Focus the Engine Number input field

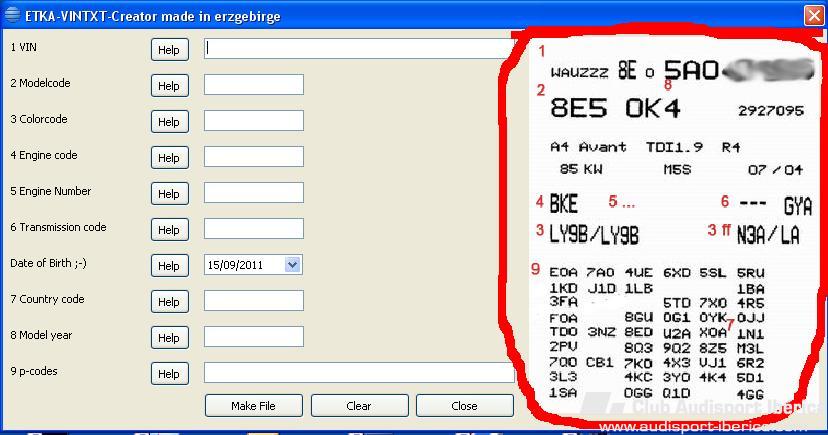254,192
